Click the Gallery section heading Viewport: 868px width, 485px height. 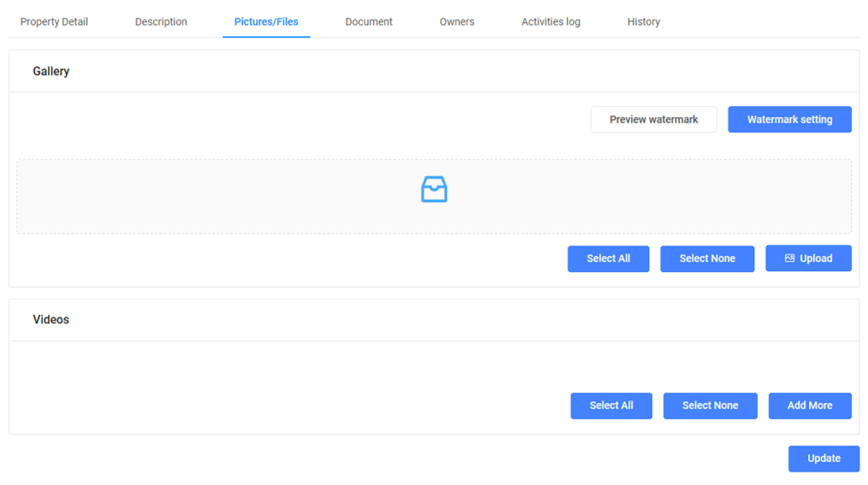pos(51,71)
